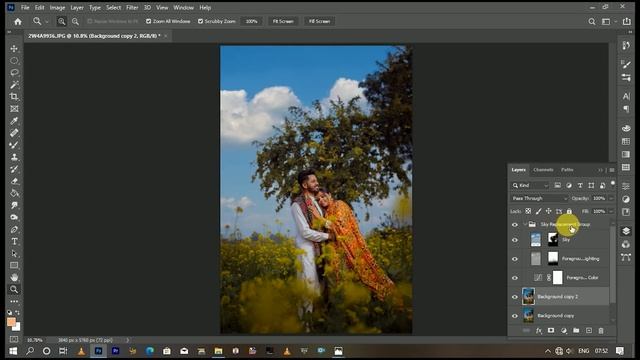
Task: Switch to the Paths tab
Action: pyautogui.click(x=567, y=170)
